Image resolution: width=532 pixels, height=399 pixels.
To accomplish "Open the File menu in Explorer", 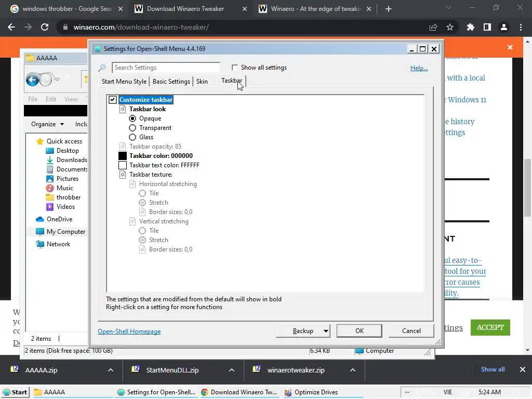I will coord(33,99).
